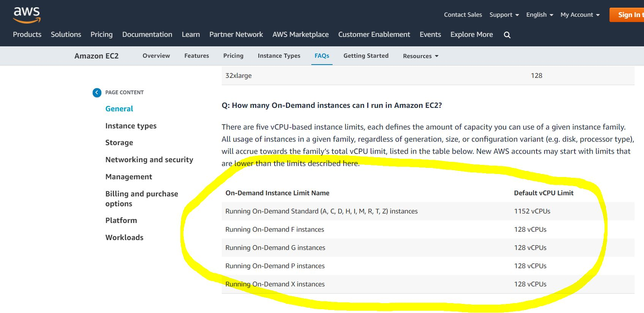Click 128 vCPUs value in F instances row
The height and width of the screenshot is (313, 644).
point(530,229)
